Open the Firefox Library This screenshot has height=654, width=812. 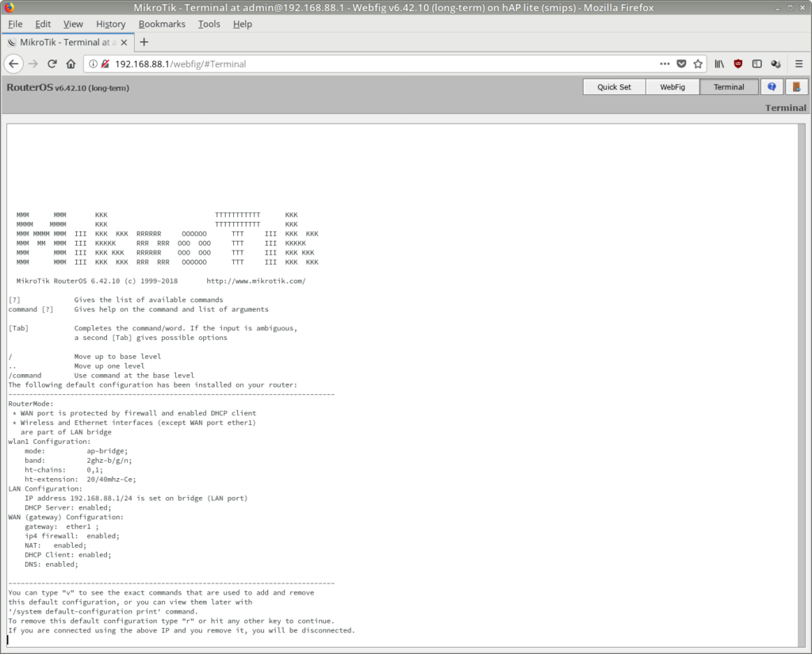[x=719, y=63]
